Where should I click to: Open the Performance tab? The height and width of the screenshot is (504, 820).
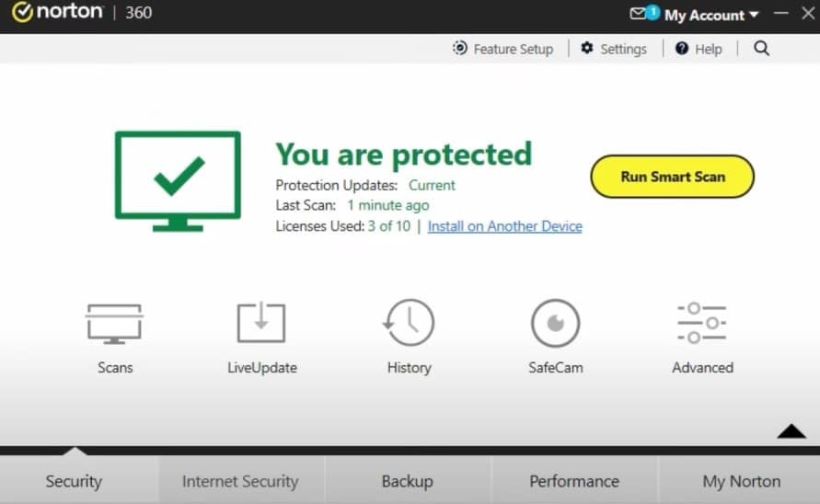(x=574, y=481)
